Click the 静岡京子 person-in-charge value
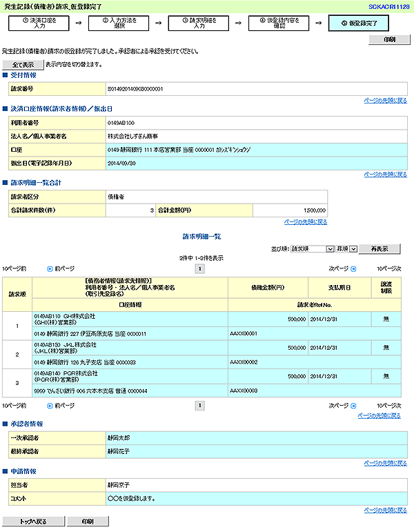 [x=119, y=485]
